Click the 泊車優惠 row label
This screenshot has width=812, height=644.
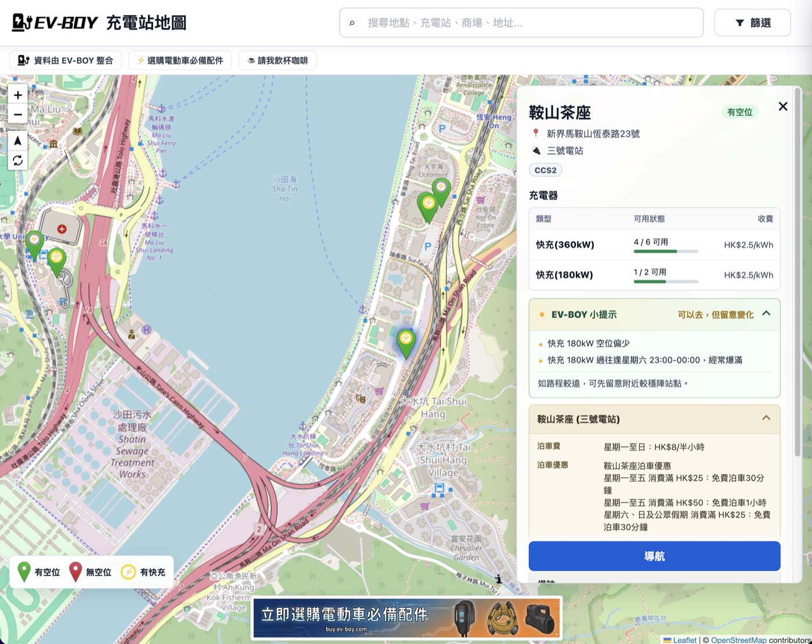click(x=553, y=465)
